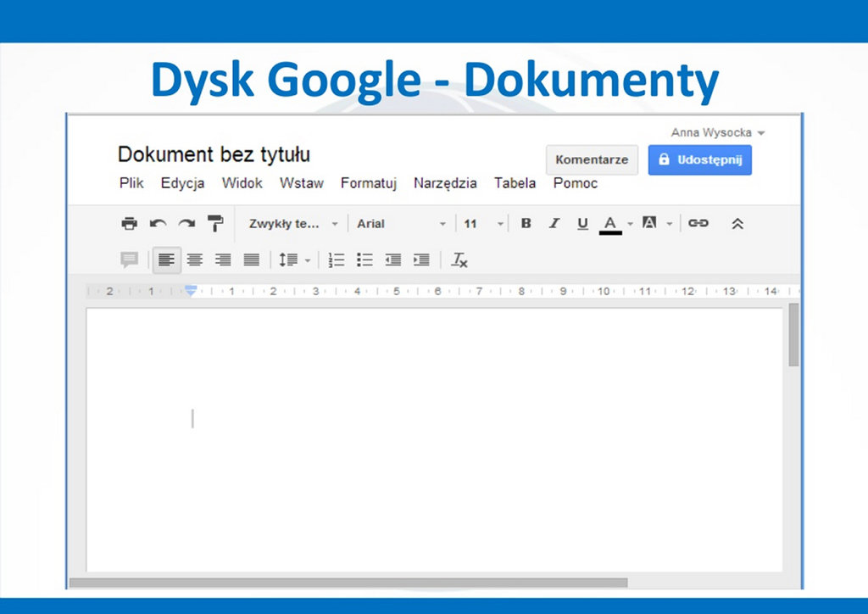Open the Widok menu
Viewport: 868px width, 614px height.
click(242, 183)
